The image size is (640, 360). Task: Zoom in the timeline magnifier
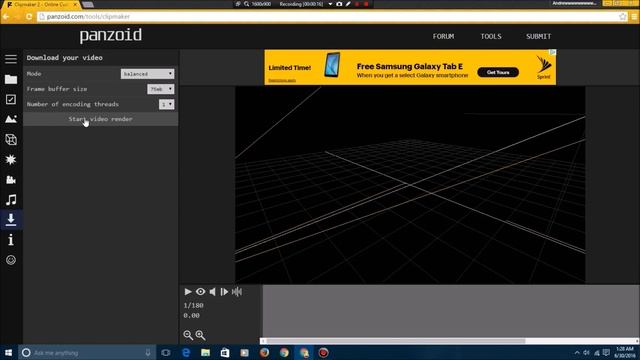pos(200,335)
